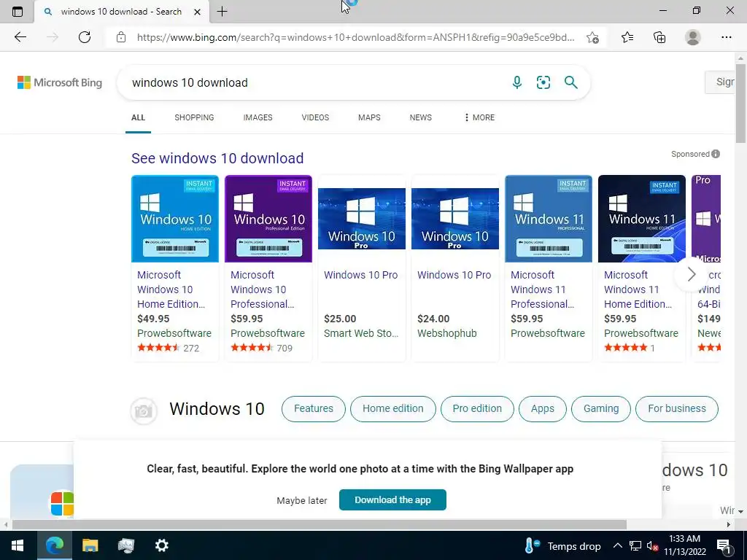This screenshot has width=747, height=560.
Task: Open Windows 10 Pro $24.00 listing
Action: pyautogui.click(x=455, y=268)
